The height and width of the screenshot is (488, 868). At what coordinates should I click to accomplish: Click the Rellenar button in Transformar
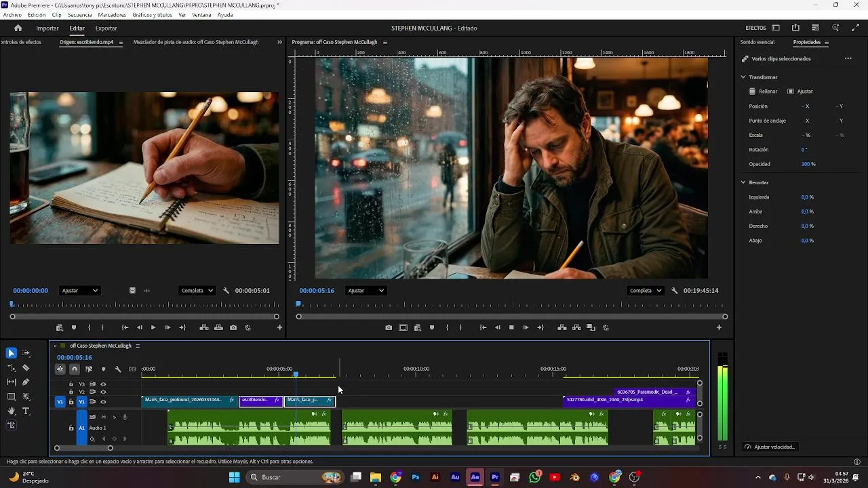(763, 91)
